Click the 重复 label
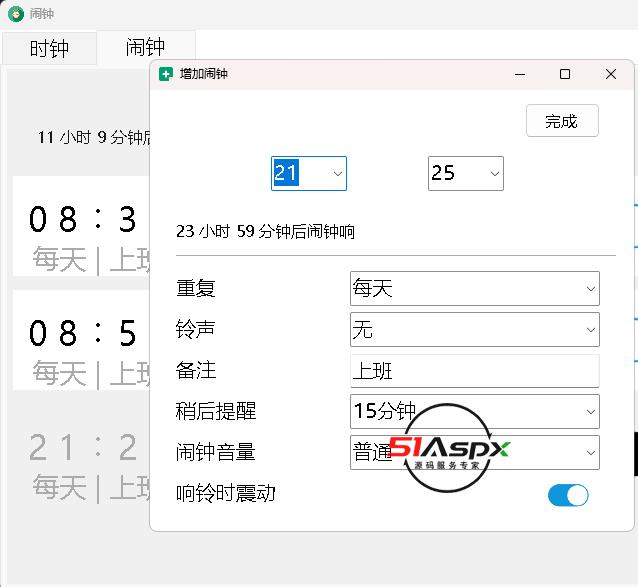 [x=196, y=288]
